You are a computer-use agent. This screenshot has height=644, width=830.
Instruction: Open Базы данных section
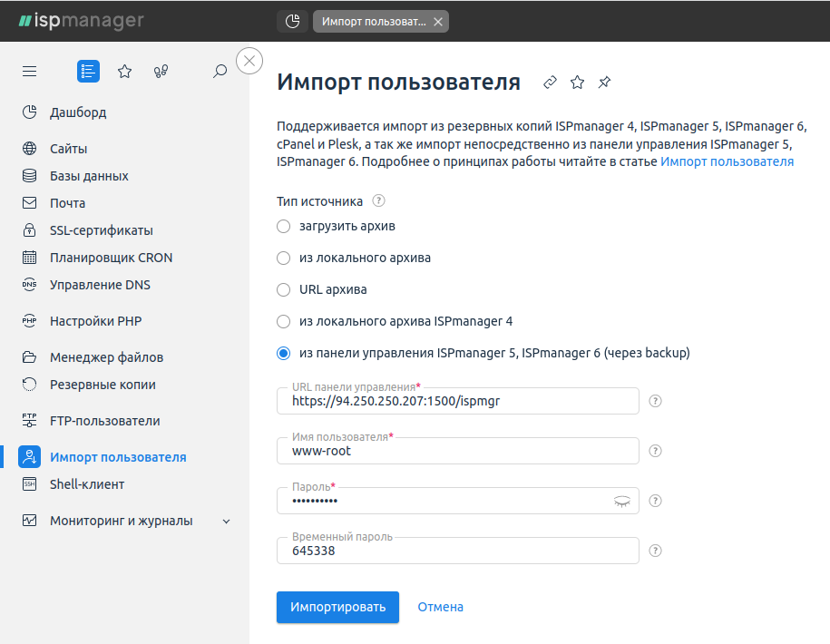point(89,176)
